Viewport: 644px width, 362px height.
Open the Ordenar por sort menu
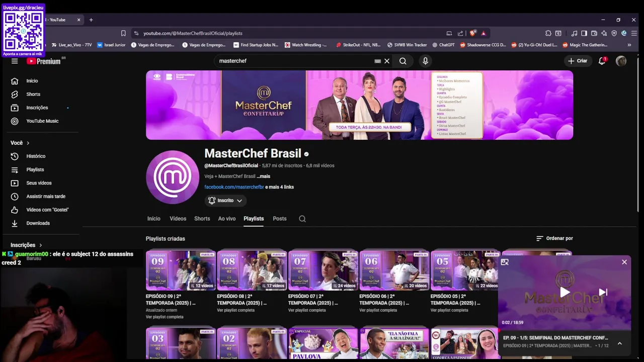pos(554,238)
